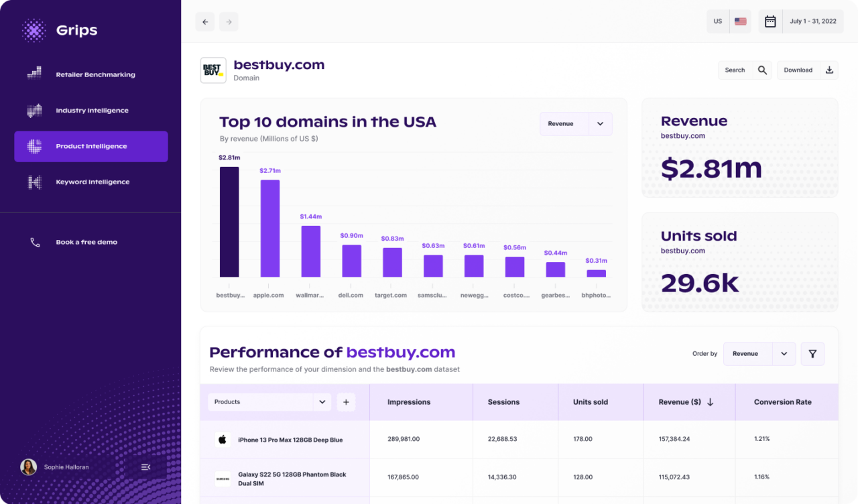Click the Grips logo
858x504 pixels.
[60, 30]
